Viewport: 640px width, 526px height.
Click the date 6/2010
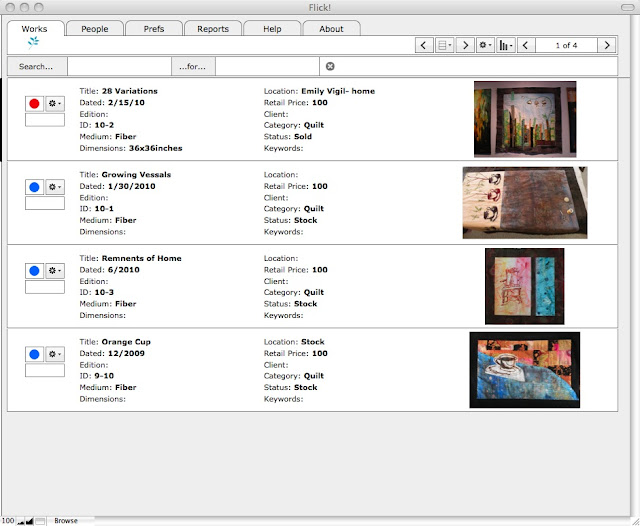[124, 270]
